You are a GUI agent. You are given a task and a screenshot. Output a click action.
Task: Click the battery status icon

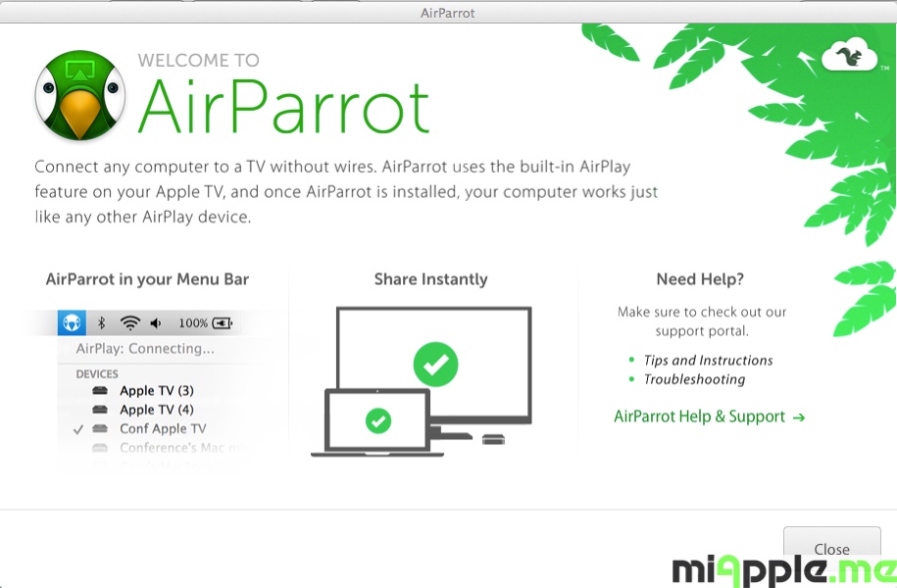[x=223, y=322]
